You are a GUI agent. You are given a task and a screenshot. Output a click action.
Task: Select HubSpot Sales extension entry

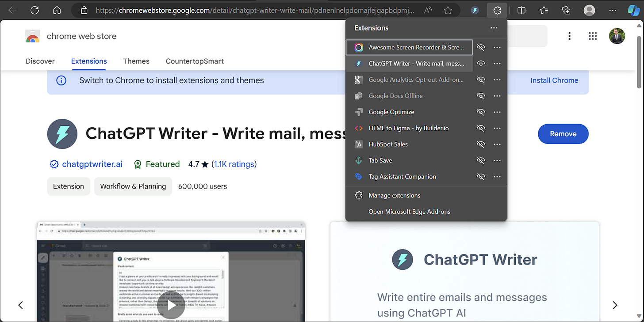pos(409,144)
